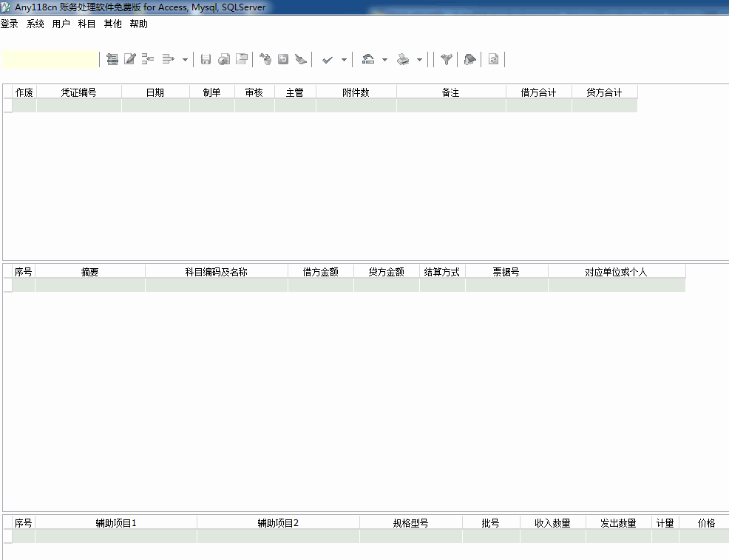Click the 作废 column header
The width and height of the screenshot is (729, 560).
click(24, 92)
